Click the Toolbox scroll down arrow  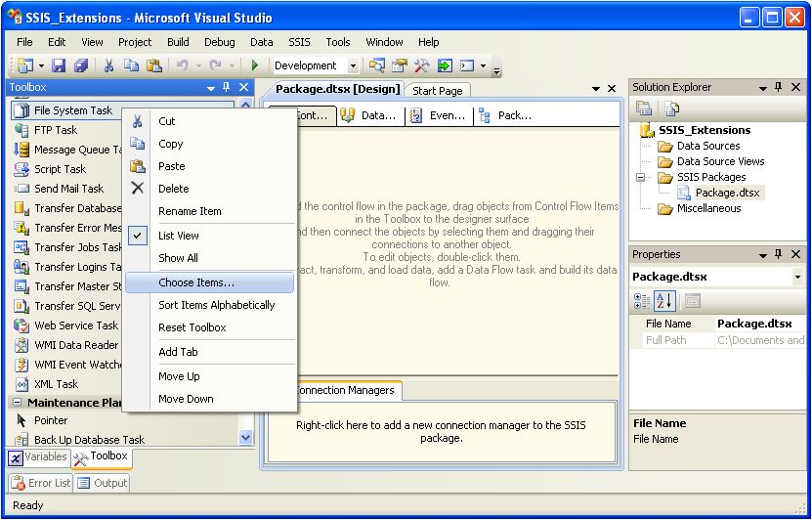(246, 438)
